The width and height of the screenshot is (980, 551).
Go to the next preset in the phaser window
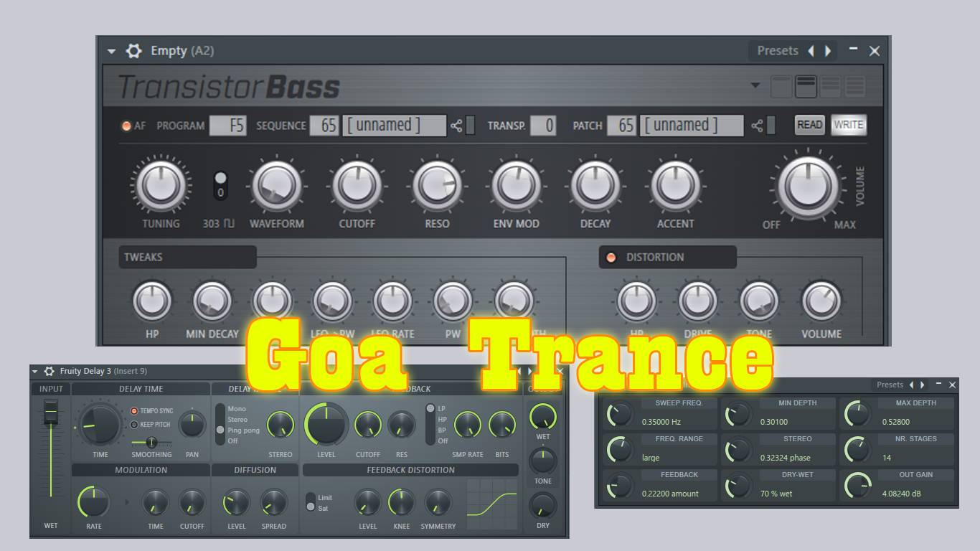923,385
